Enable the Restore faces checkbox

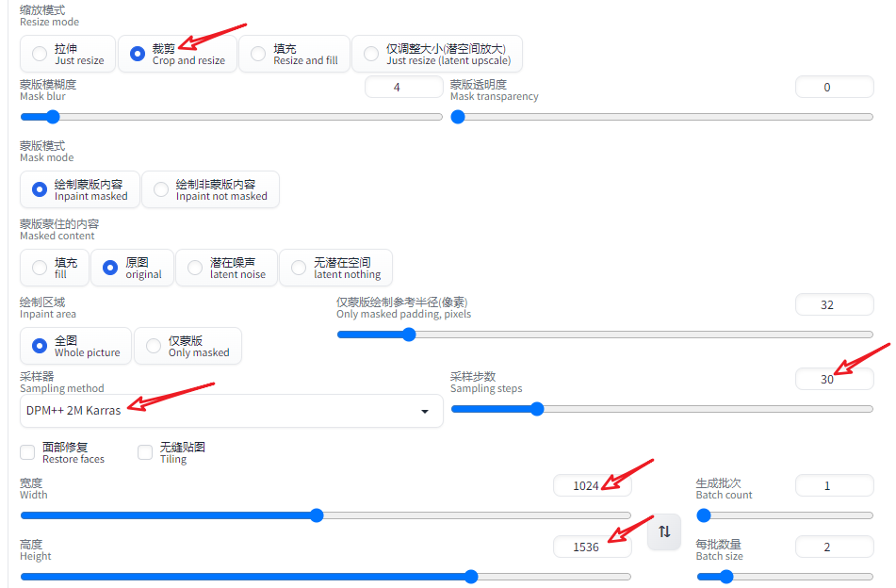(x=27, y=452)
